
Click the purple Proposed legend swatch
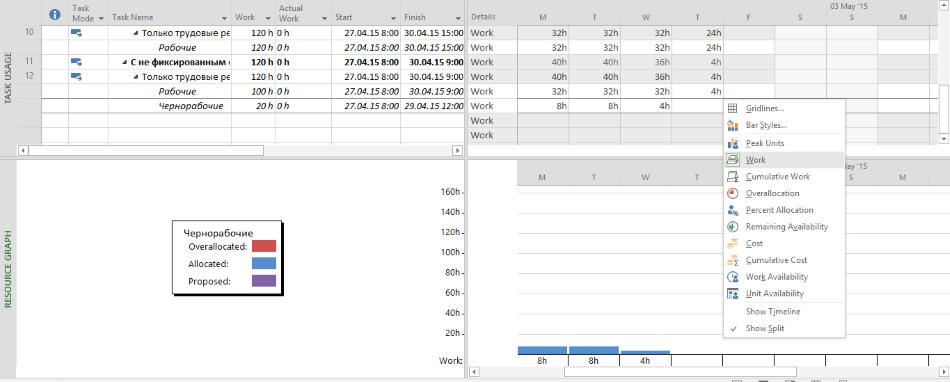[264, 281]
